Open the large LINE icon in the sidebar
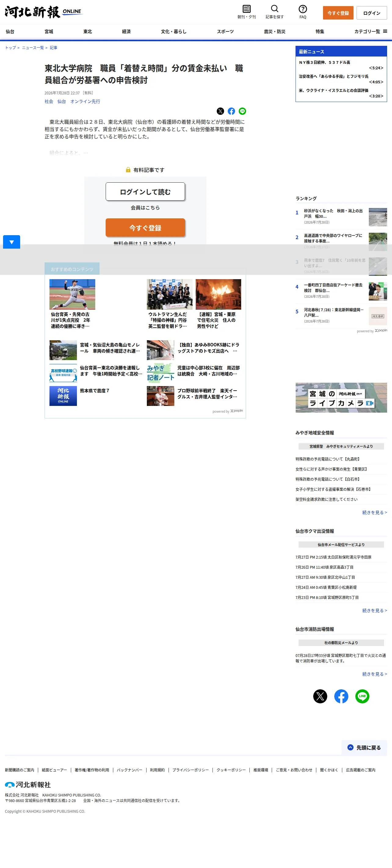The width and height of the screenshot is (392, 868). tap(362, 696)
